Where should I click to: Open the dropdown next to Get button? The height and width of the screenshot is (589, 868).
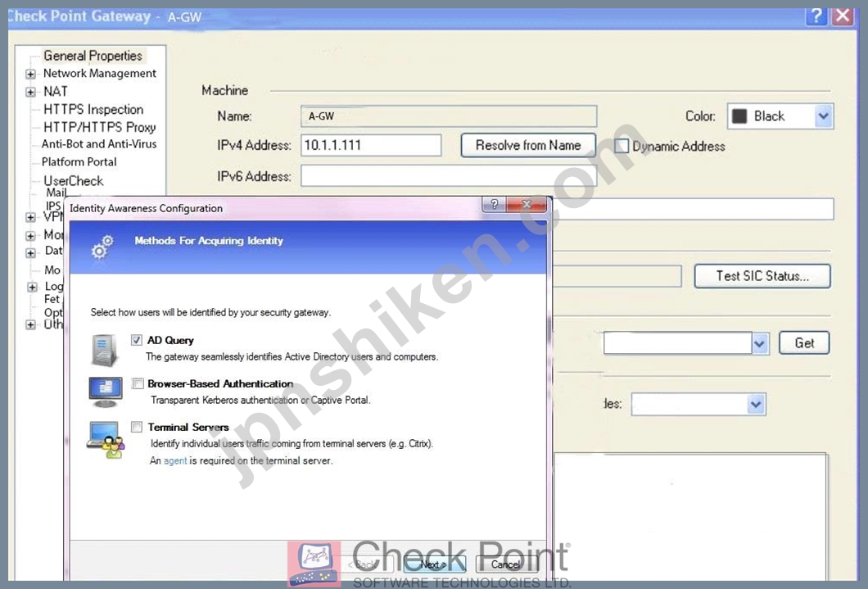point(760,343)
